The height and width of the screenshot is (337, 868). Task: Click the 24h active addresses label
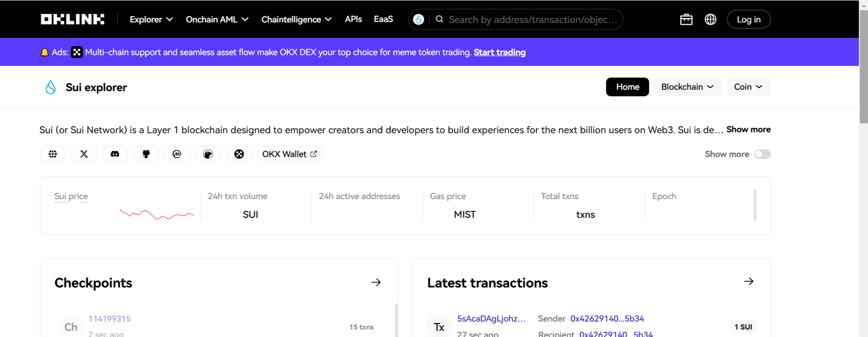(359, 196)
